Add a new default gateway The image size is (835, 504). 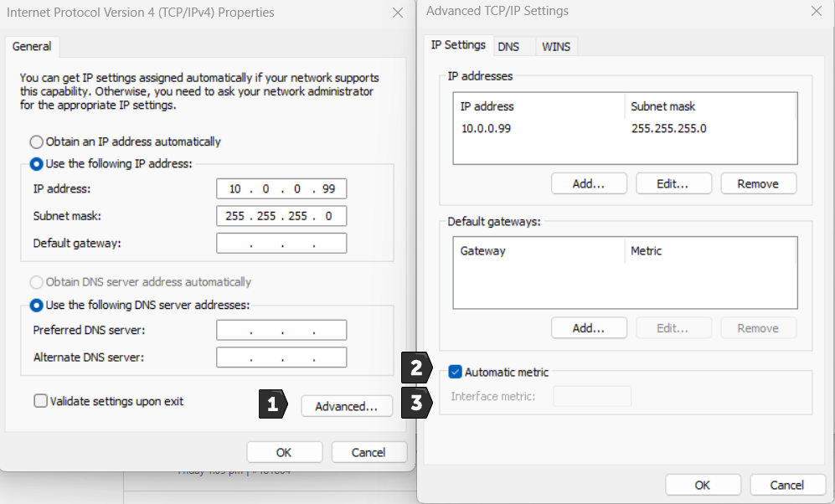pyautogui.click(x=589, y=328)
